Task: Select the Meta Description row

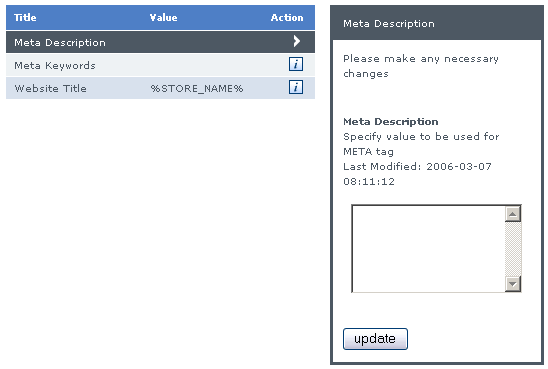Action: [160, 42]
